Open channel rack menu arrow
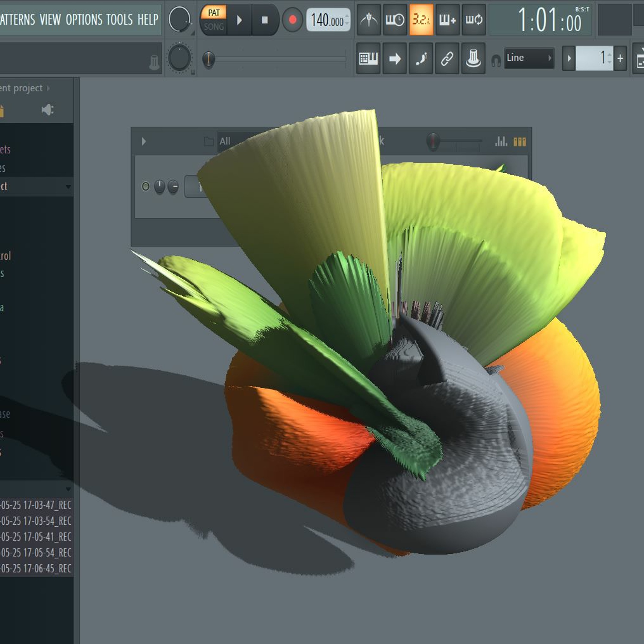Image resolution: width=644 pixels, height=644 pixels. pos(144,141)
